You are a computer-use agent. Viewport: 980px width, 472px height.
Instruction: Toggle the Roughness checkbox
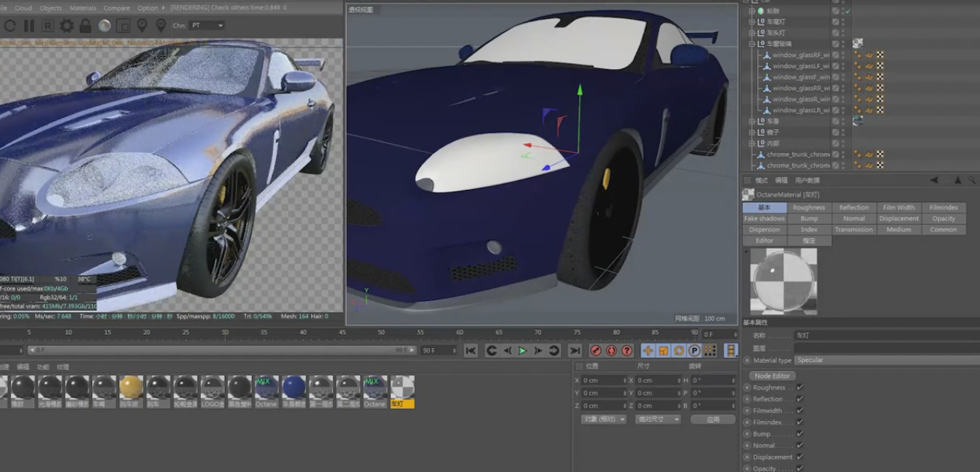[x=799, y=388]
